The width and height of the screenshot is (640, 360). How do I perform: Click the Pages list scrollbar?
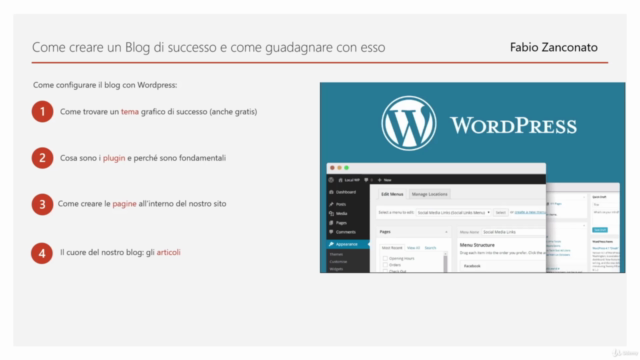pyautogui.click(x=445, y=262)
